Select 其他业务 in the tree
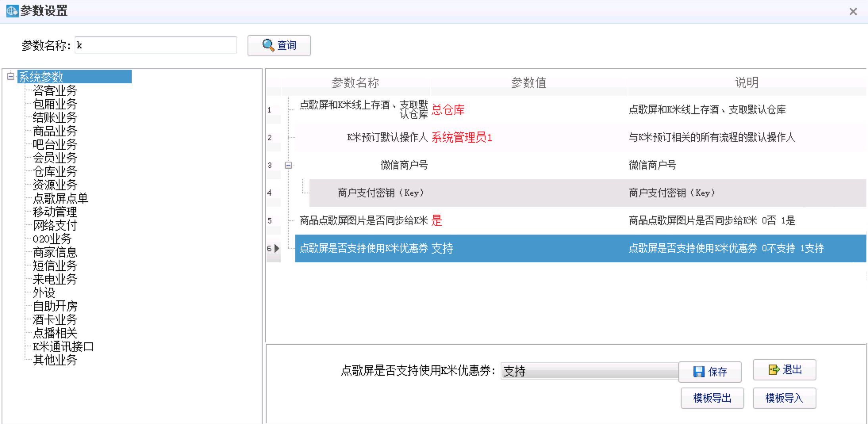The width and height of the screenshot is (868, 424). coord(55,360)
